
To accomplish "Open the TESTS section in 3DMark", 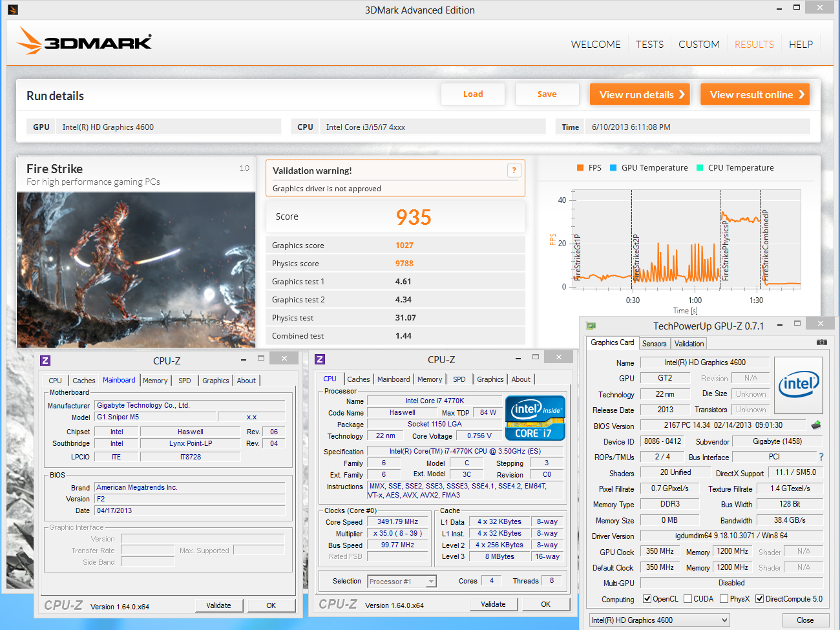I will point(649,45).
